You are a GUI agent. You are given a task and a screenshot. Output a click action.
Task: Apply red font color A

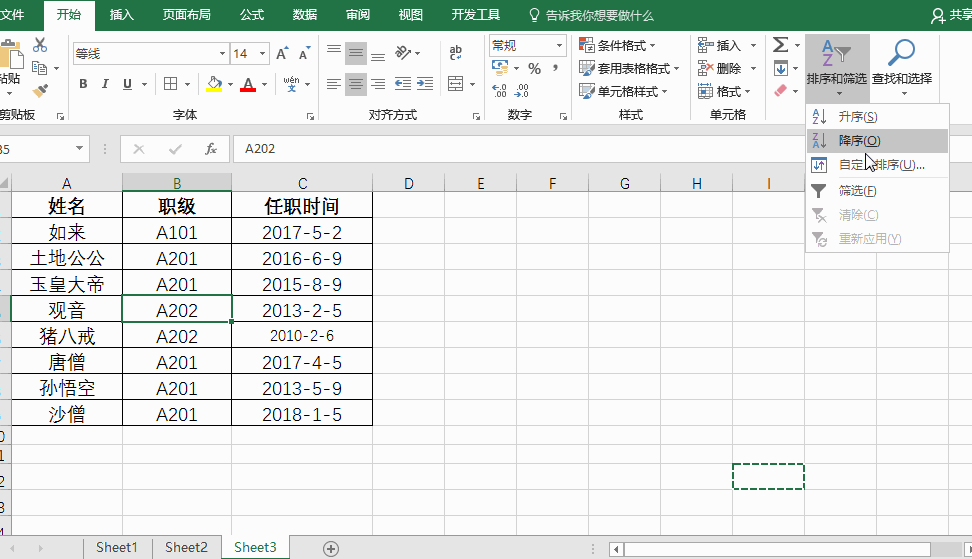point(248,84)
